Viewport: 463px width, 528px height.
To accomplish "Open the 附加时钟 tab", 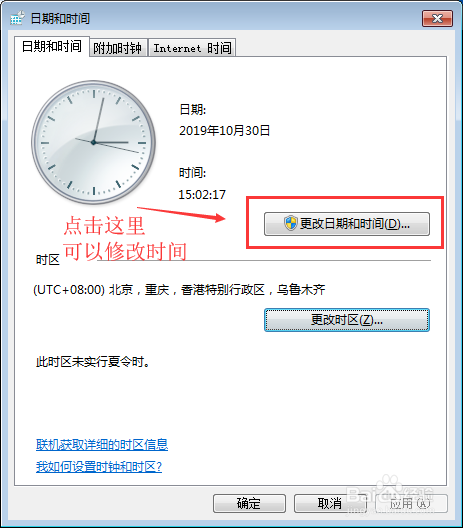I will click(118, 48).
